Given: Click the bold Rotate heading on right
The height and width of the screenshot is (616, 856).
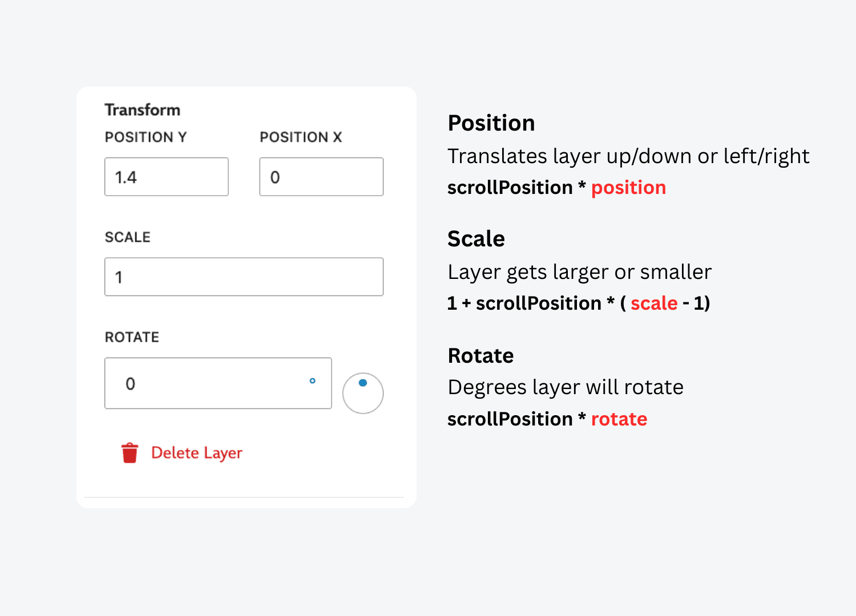Looking at the screenshot, I should pos(481,356).
